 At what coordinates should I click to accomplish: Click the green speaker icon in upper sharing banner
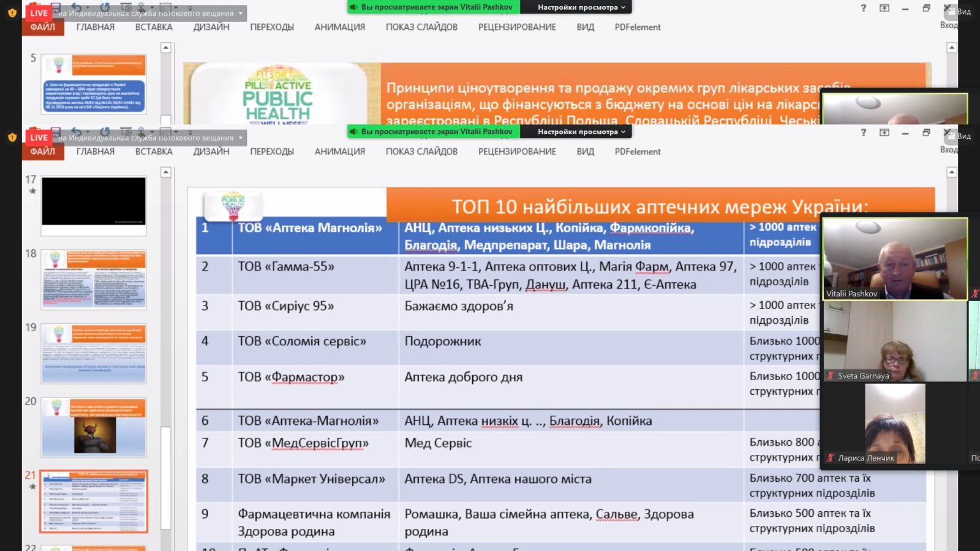[x=353, y=7]
